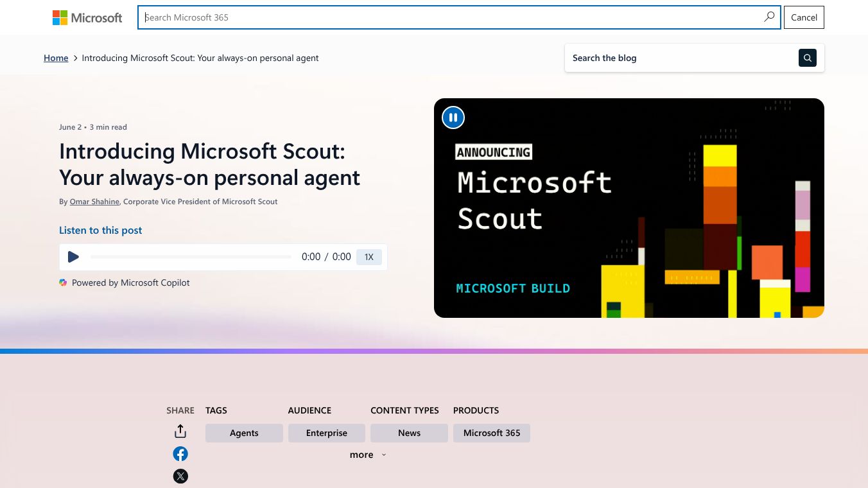Viewport: 868px width, 488px height.
Task: Pause the Microsoft Scout announcement video
Action: click(453, 118)
